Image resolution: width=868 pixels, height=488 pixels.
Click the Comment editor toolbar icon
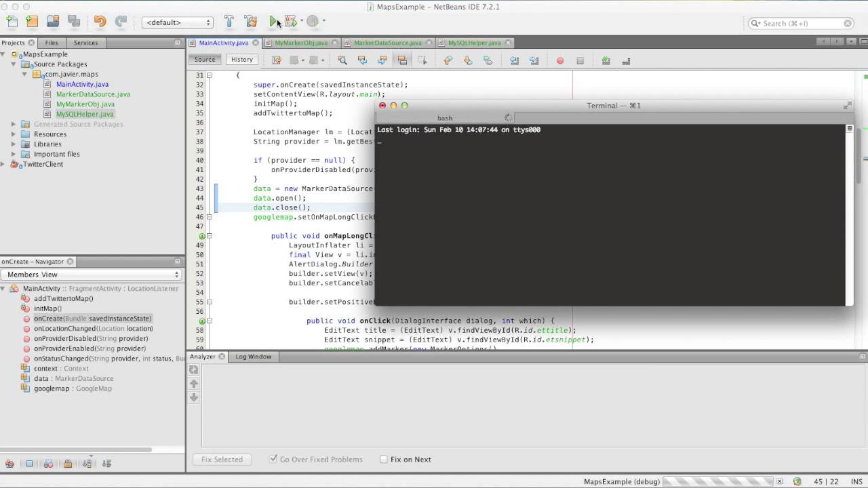coord(606,60)
